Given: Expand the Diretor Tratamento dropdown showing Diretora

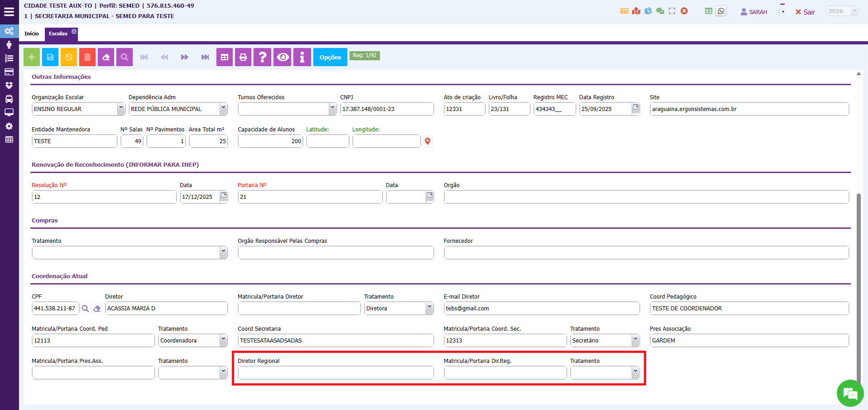Looking at the screenshot, I should click(x=429, y=308).
